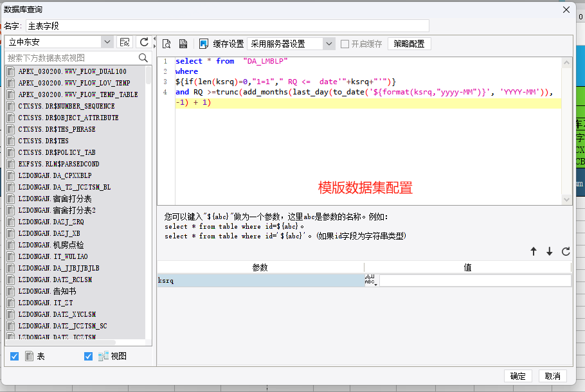Click the 值 column header

[x=467, y=267]
